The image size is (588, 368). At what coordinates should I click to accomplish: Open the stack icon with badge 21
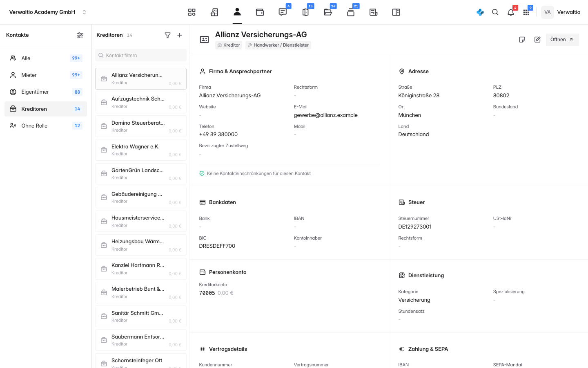tap(351, 12)
